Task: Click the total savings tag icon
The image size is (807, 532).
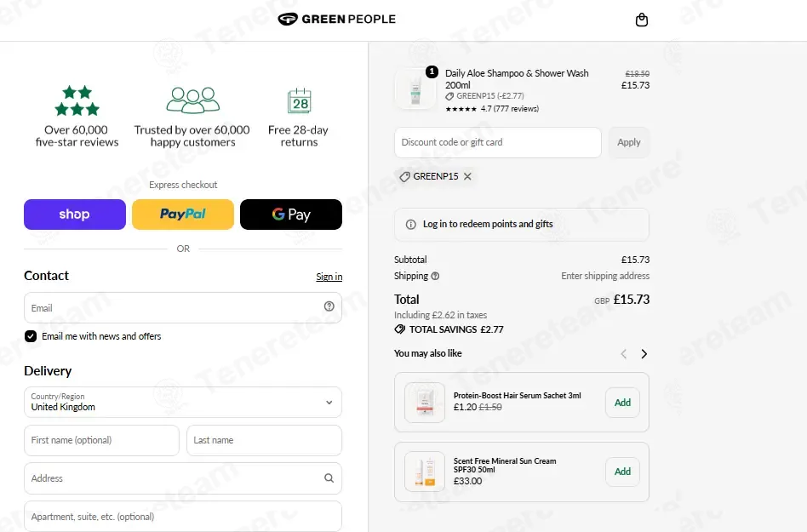Action: [x=400, y=329]
